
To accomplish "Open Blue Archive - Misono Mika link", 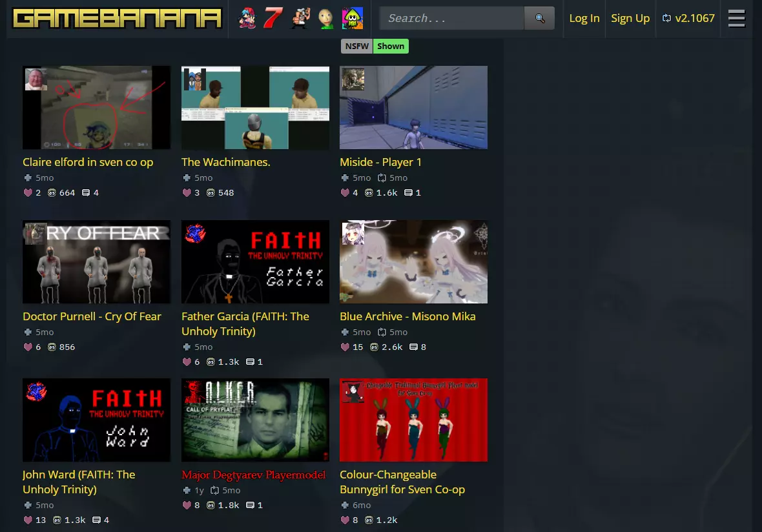I will 407,316.
